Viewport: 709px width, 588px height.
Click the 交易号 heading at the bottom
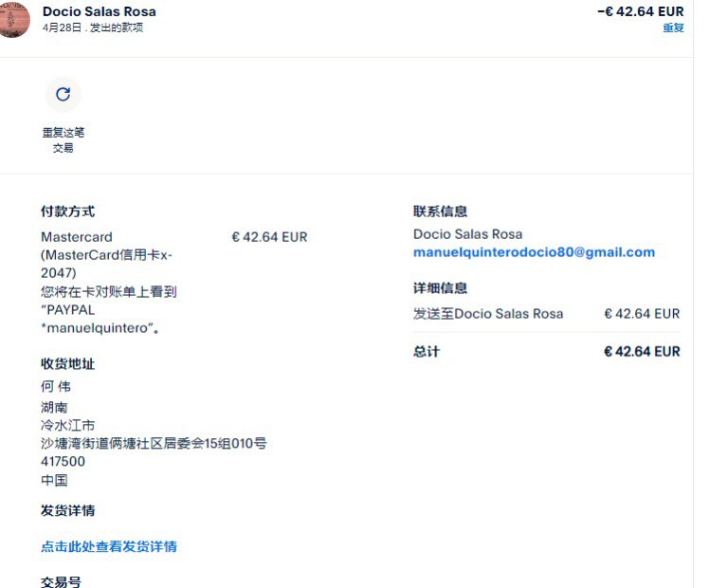pos(61,581)
